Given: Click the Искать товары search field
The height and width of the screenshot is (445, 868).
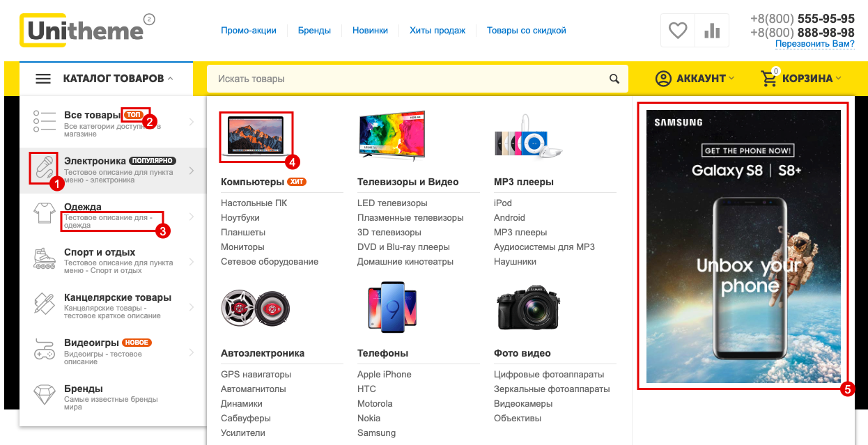Looking at the screenshot, I should point(408,79).
